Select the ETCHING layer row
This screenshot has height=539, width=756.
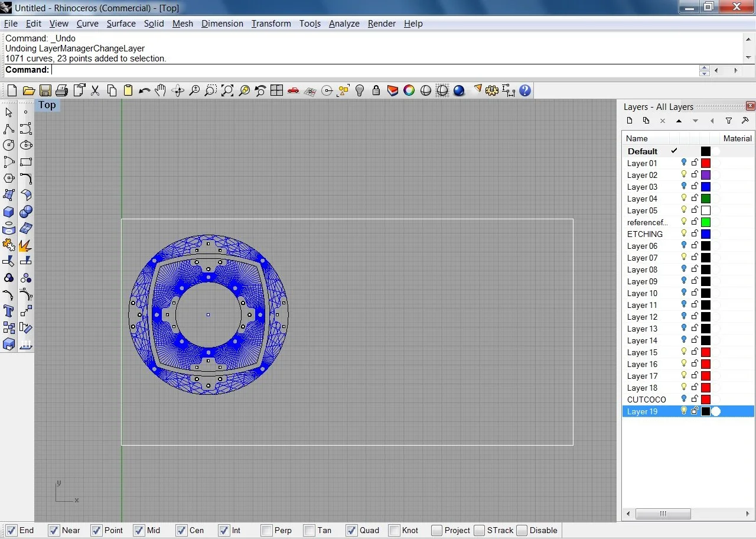[688, 234]
